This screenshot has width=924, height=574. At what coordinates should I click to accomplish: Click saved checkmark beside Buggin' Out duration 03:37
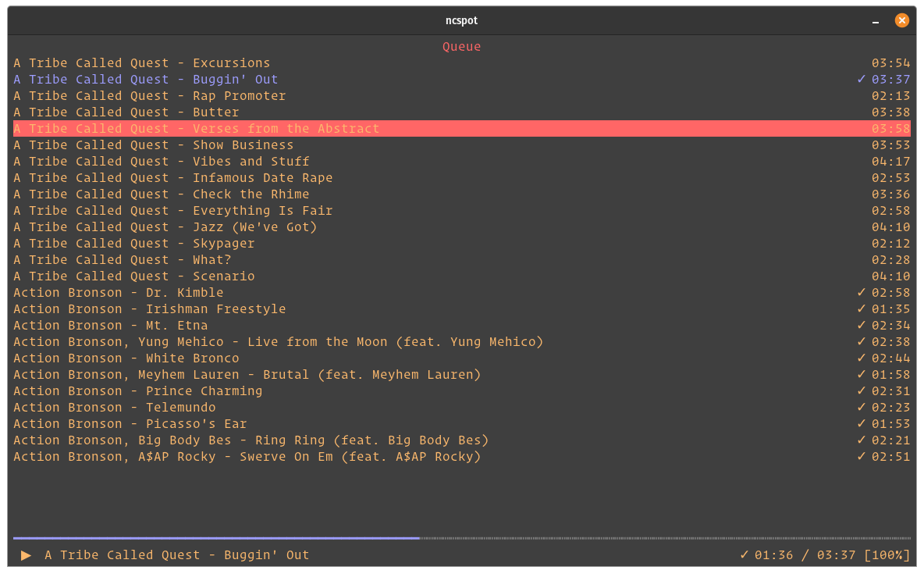tap(862, 79)
